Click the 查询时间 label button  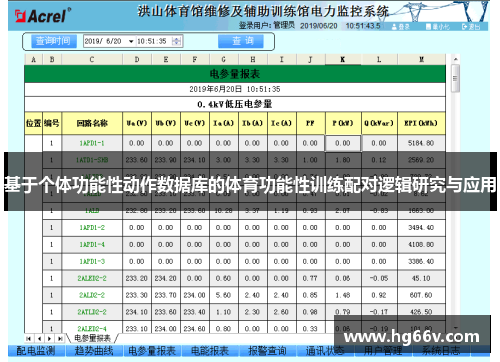(x=54, y=41)
